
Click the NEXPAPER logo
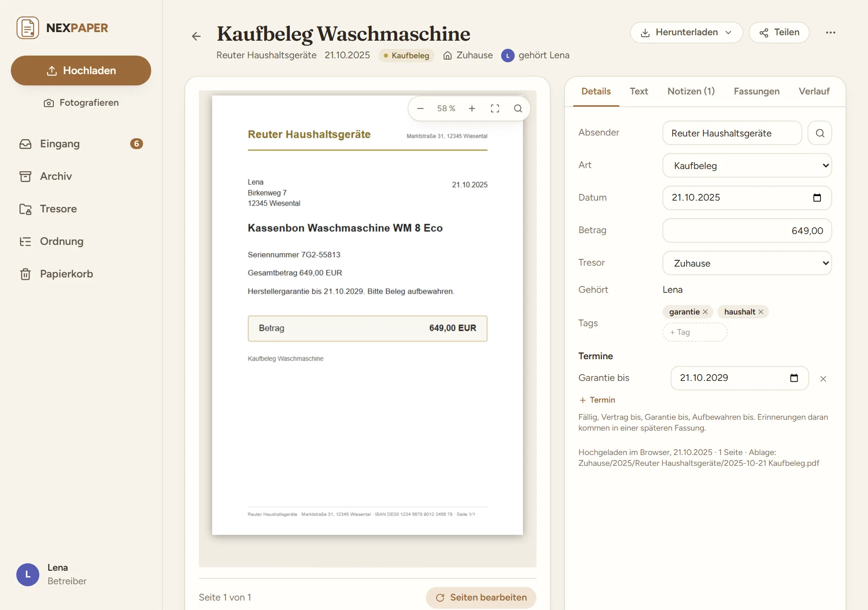[62, 28]
